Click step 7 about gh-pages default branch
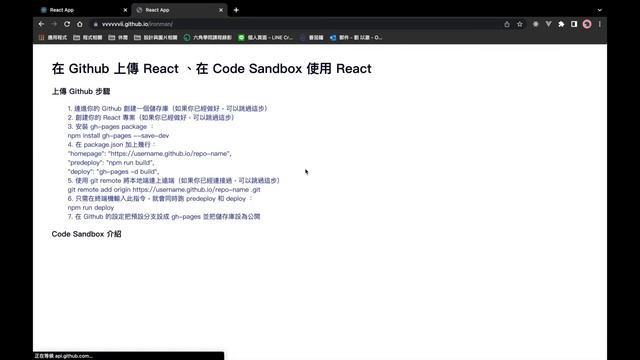Image resolution: width=640 pixels, height=360 pixels. (164, 216)
